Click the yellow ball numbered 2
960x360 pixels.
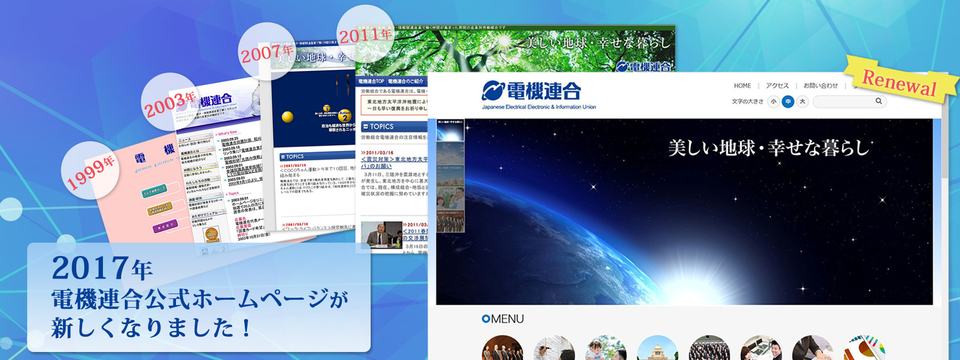point(345,116)
